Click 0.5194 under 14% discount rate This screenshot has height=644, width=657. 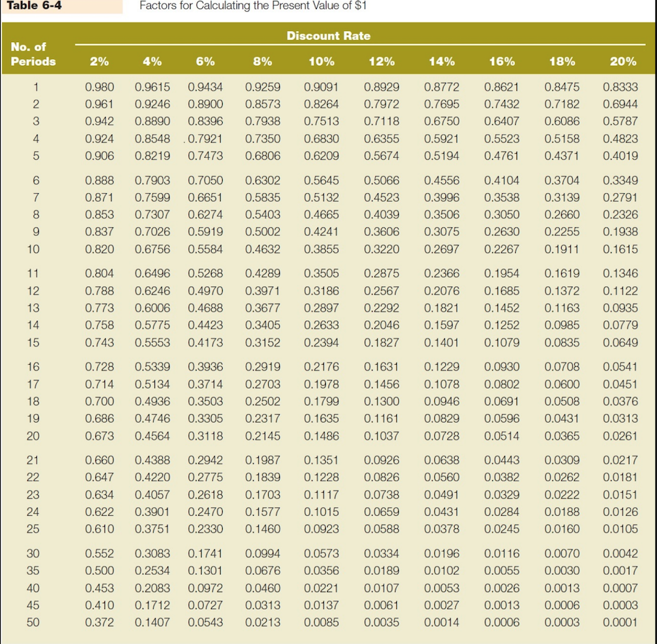click(442, 156)
